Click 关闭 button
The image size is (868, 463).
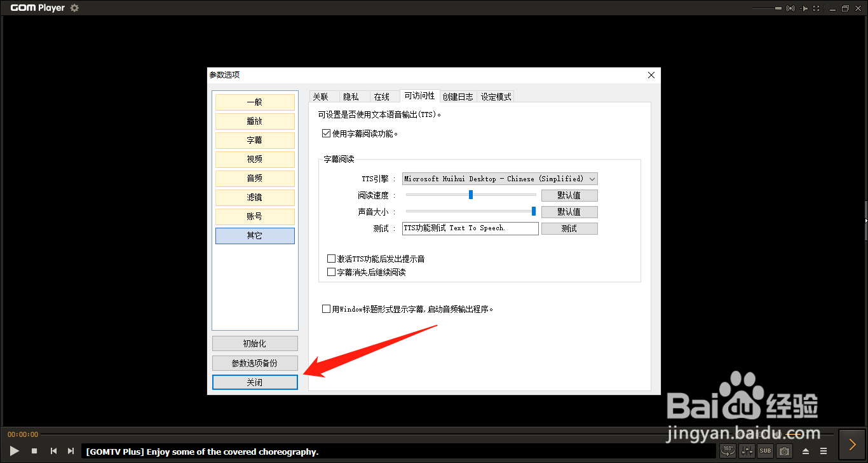tap(255, 382)
